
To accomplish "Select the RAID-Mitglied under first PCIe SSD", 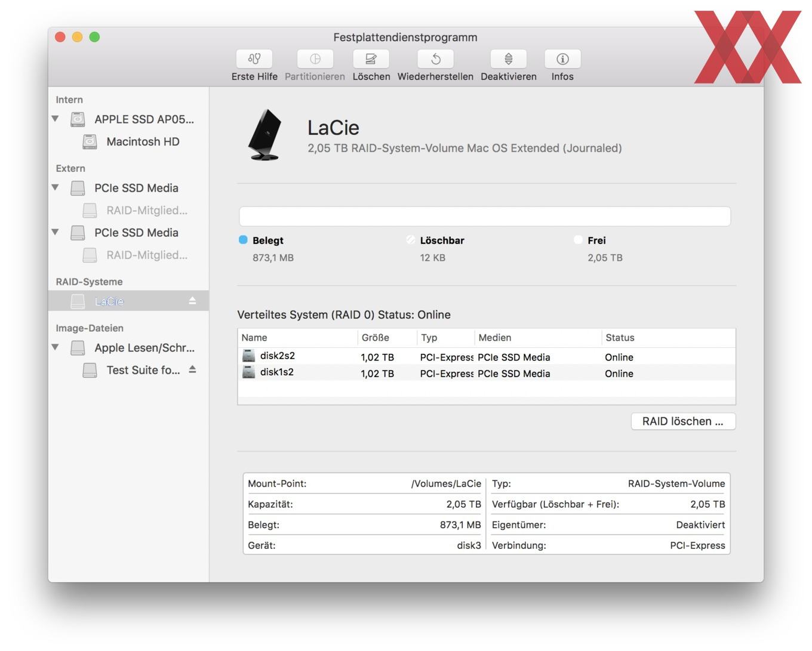I will (x=147, y=210).
